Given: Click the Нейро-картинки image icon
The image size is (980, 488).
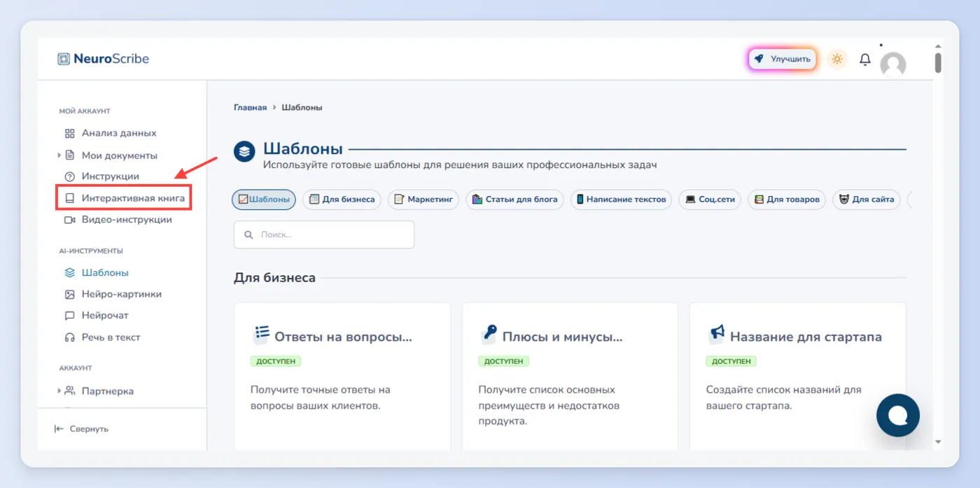Looking at the screenshot, I should coord(69,295).
